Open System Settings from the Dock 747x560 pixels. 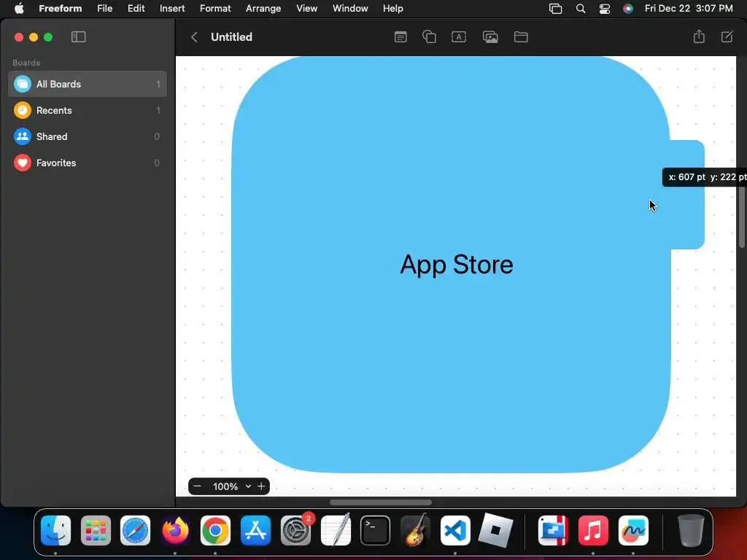pyautogui.click(x=296, y=530)
